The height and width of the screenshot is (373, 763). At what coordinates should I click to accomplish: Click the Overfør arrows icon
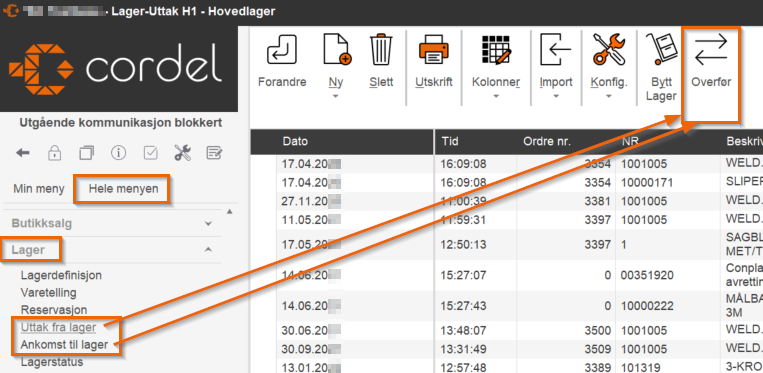tap(711, 50)
